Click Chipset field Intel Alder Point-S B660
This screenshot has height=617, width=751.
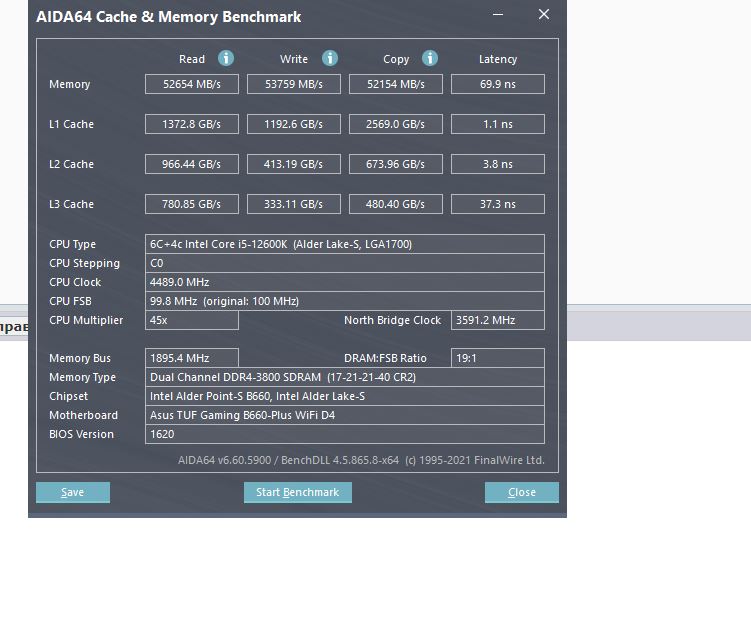click(x=345, y=396)
